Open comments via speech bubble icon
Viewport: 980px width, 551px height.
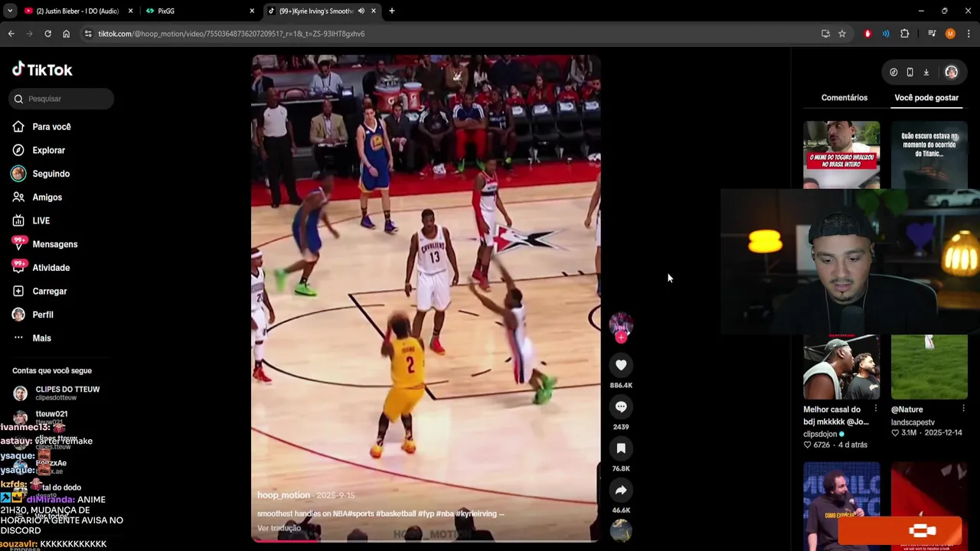(x=621, y=406)
